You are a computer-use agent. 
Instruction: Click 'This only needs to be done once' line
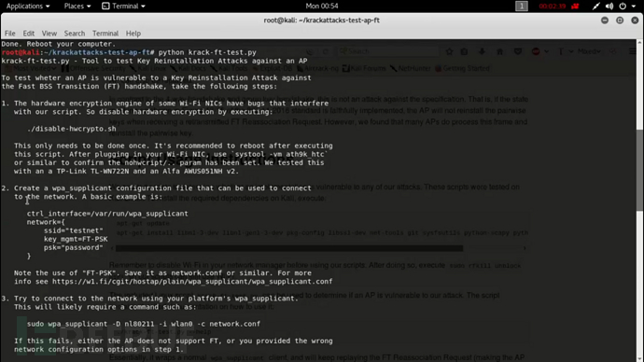[174, 146]
